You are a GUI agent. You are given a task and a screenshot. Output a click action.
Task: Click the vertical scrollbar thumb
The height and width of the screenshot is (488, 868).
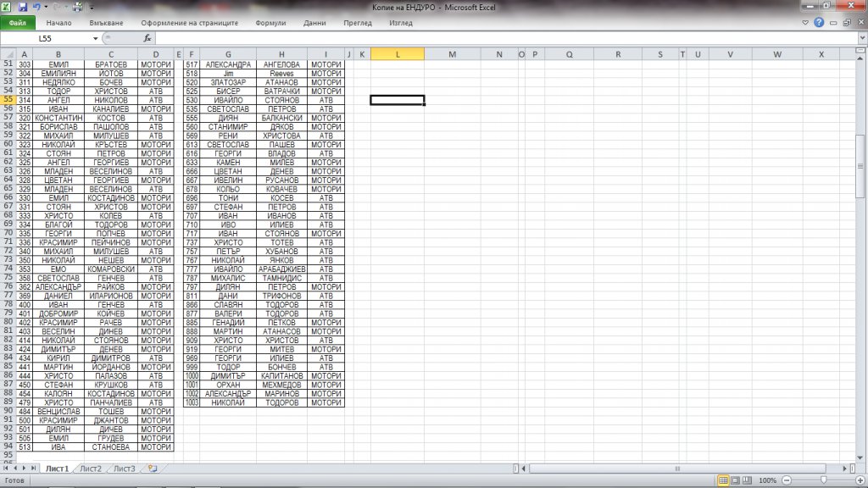(x=860, y=167)
